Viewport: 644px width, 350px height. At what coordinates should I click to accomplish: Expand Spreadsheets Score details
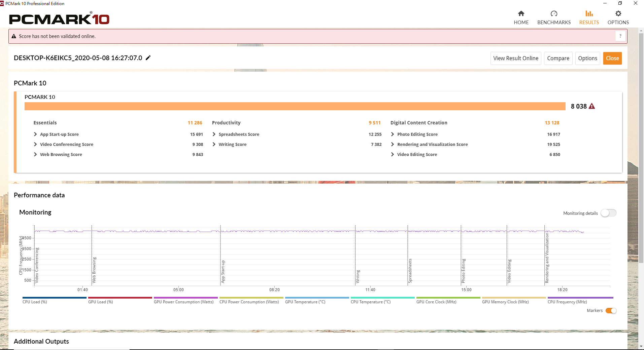pyautogui.click(x=214, y=134)
